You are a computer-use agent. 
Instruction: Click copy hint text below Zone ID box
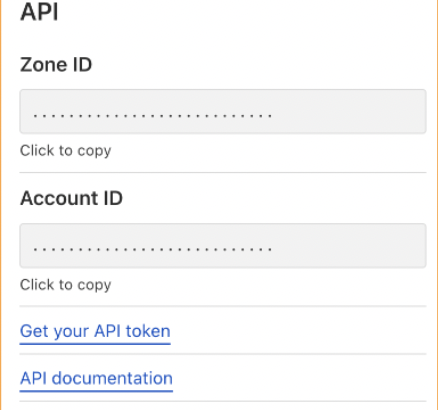click(x=65, y=151)
